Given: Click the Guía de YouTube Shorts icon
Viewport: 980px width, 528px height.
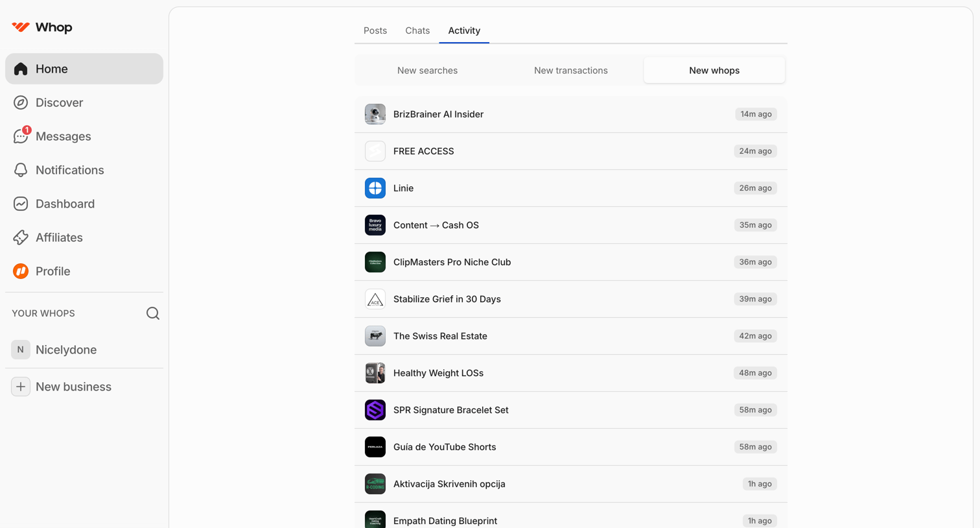Looking at the screenshot, I should click(375, 447).
